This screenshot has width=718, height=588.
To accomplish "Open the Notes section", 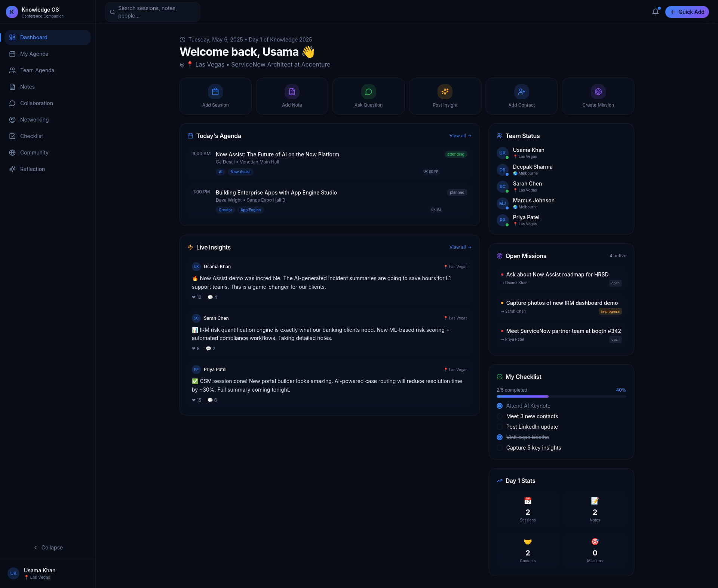I will [x=48, y=87].
